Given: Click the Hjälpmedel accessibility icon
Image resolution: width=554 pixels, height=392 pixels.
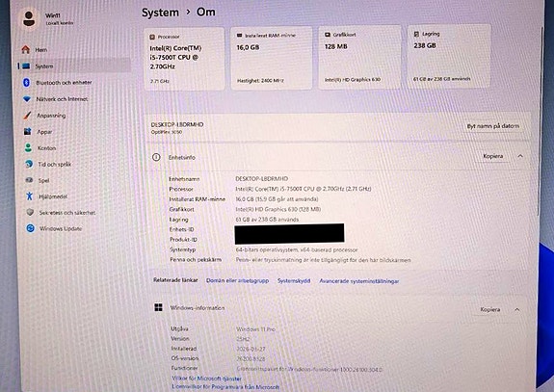Looking at the screenshot, I should (30, 196).
